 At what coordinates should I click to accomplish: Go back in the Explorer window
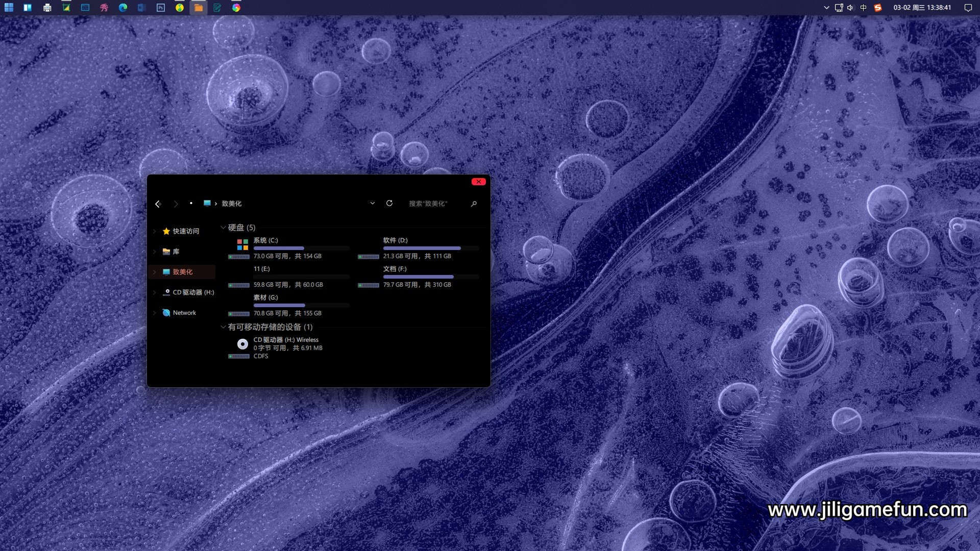(158, 204)
